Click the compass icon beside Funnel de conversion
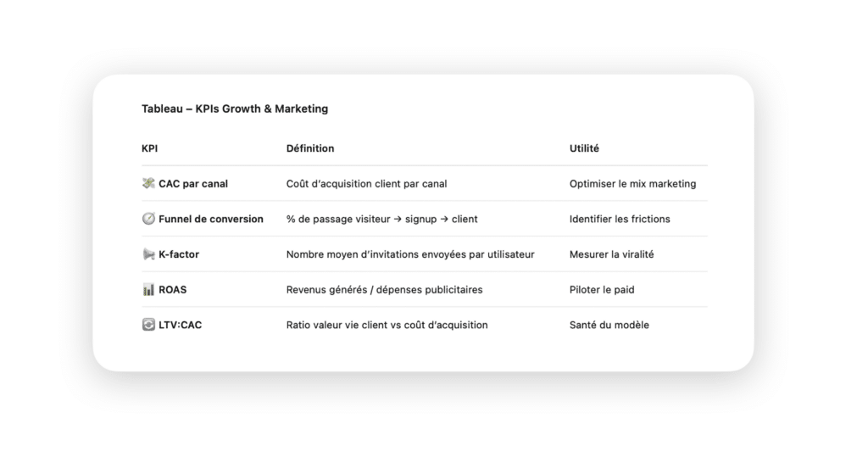The image size is (868, 457). (x=148, y=219)
